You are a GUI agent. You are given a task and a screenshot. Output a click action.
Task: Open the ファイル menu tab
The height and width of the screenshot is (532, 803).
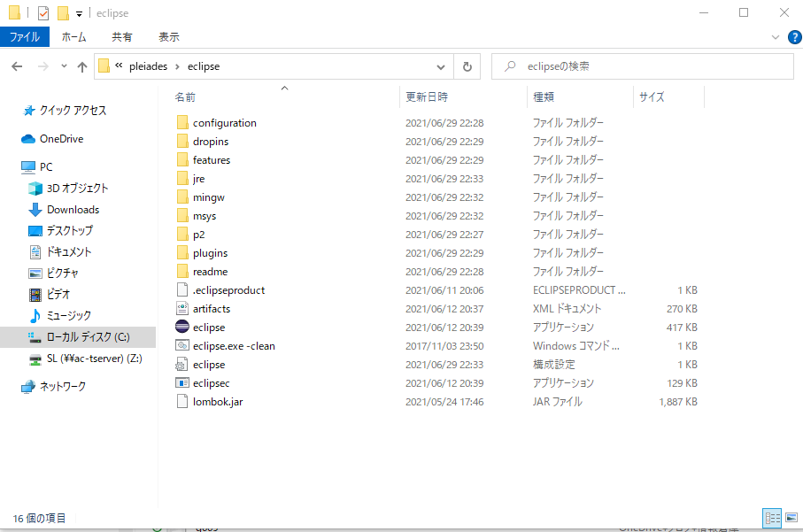pos(25,37)
